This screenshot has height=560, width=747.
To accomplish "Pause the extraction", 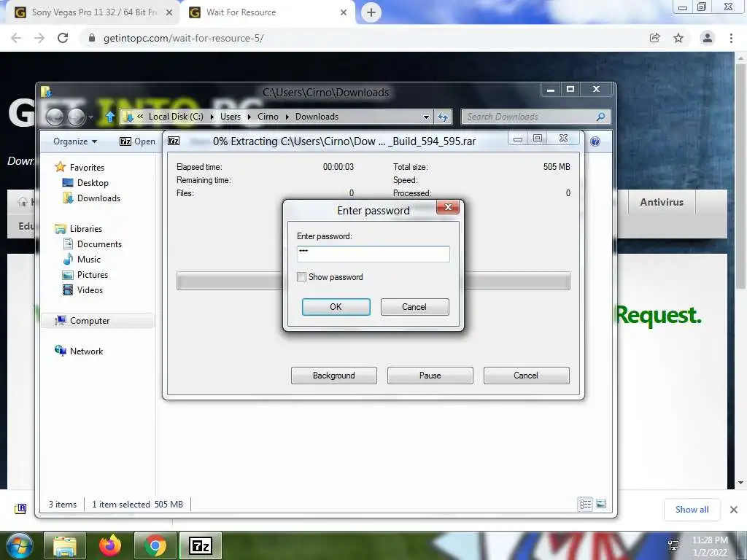I will coord(430,376).
